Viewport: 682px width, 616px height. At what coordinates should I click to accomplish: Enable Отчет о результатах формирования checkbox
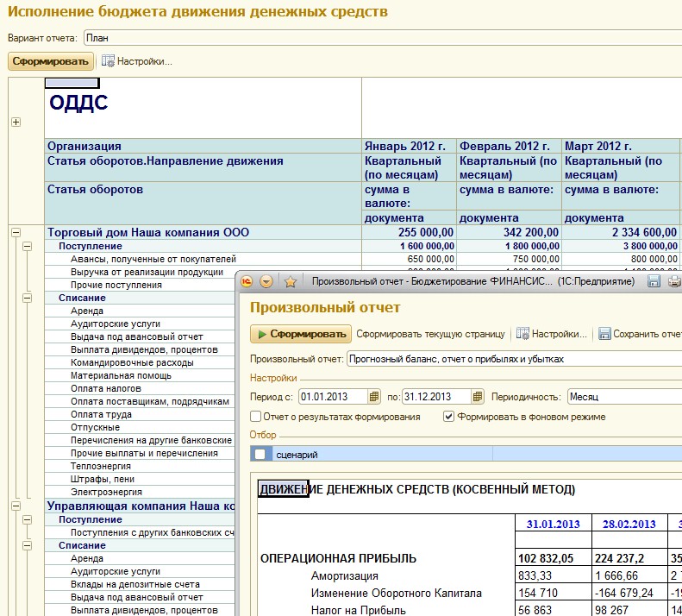point(256,417)
